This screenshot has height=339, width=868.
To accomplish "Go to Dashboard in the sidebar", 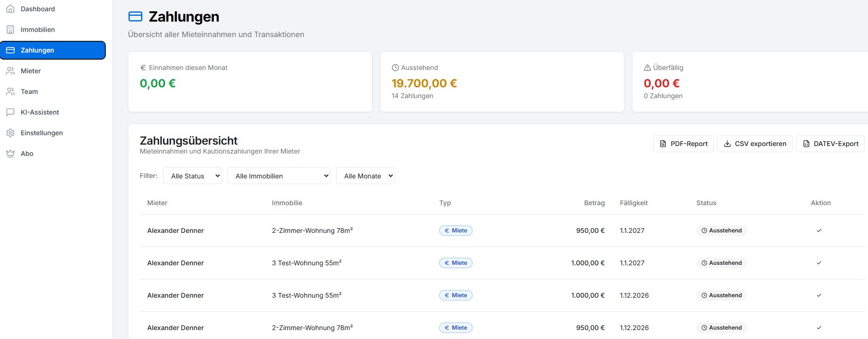I will coord(53,9).
